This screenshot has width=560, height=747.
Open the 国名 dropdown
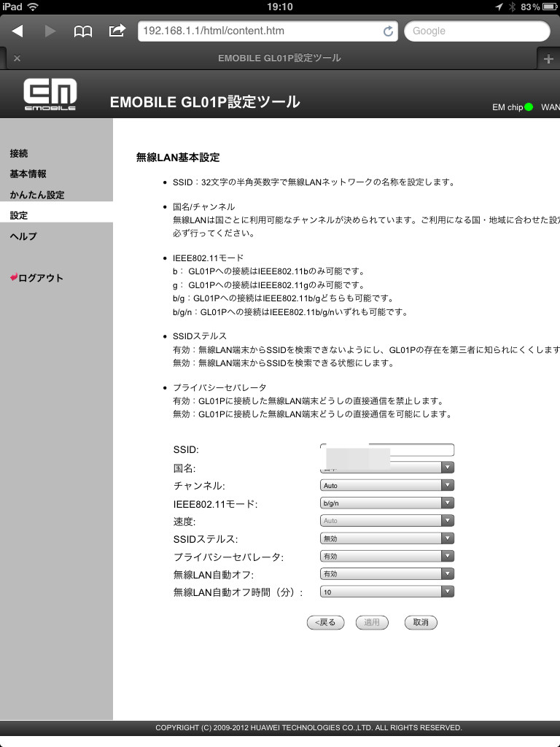[x=387, y=468]
